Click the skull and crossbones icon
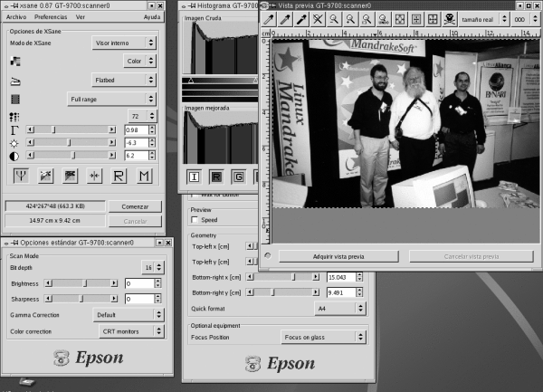This screenshot has width=543, height=392. coord(449,19)
